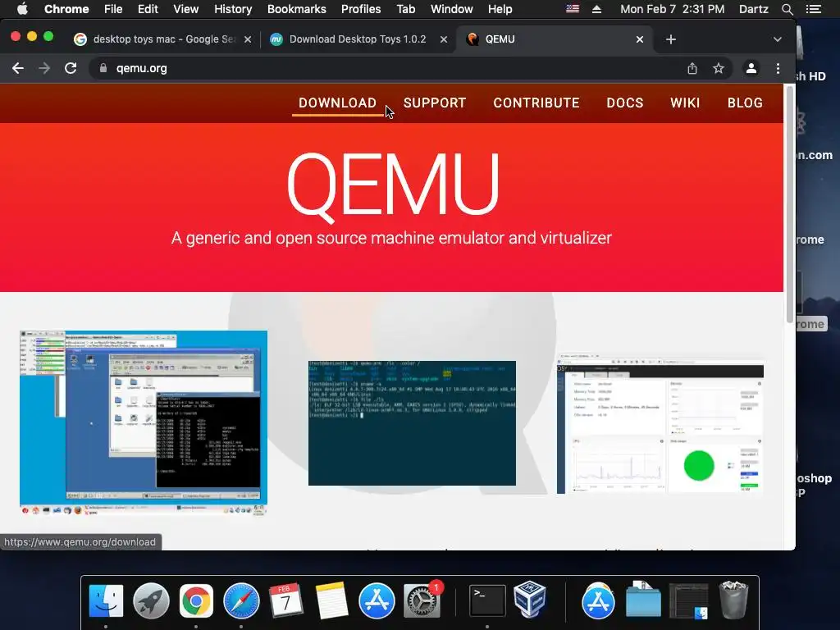This screenshot has height=630, width=840.
Task: Open Chrome's three-dot menu
Action: [778, 68]
